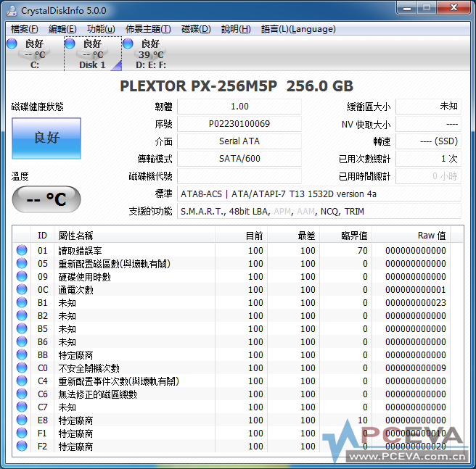Click the status orb for attribute C0
The width and height of the screenshot is (476, 469).
point(22,368)
